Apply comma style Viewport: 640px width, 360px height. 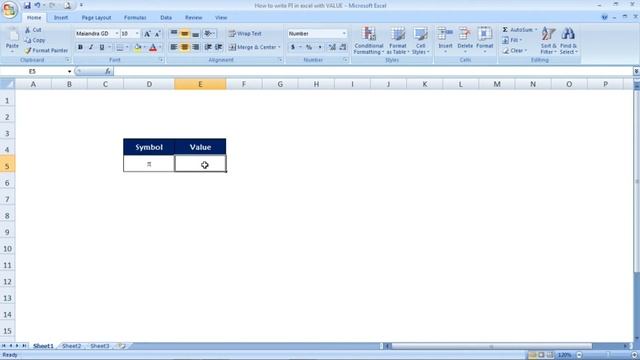coord(320,47)
